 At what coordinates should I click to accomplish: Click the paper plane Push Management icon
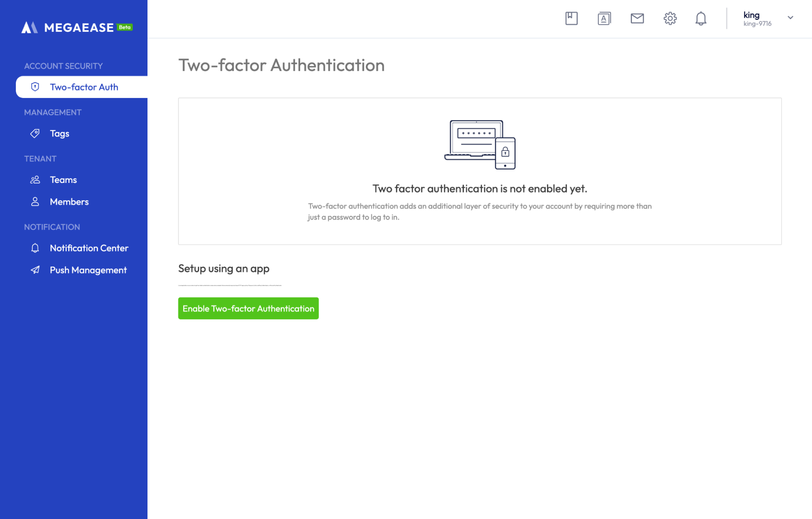[x=35, y=270]
